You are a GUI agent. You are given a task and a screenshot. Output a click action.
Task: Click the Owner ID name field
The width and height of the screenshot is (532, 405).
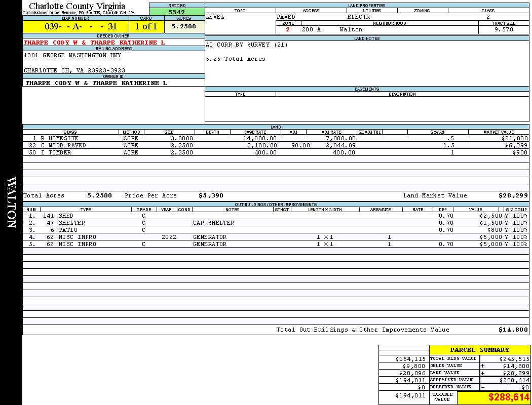pos(96,83)
